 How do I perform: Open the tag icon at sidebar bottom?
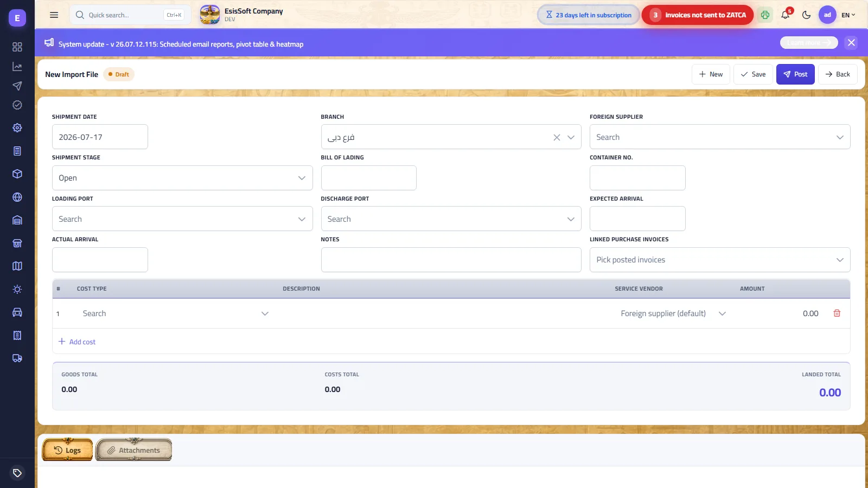point(17,473)
